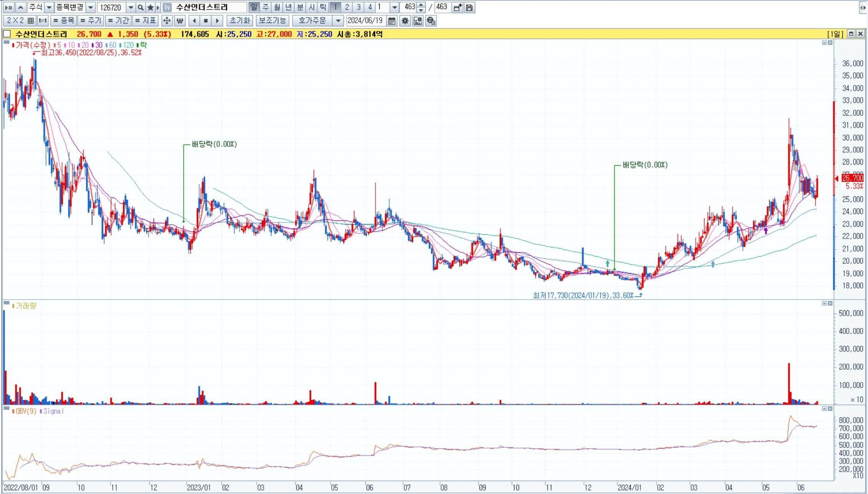Click the save chart floppy icon
Image resolution: width=868 pixels, height=494 pixels.
pos(469,7)
